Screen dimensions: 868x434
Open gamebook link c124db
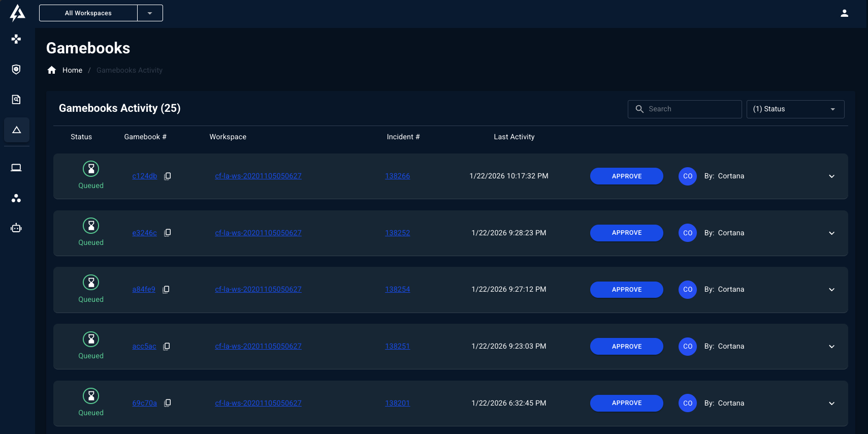point(145,176)
